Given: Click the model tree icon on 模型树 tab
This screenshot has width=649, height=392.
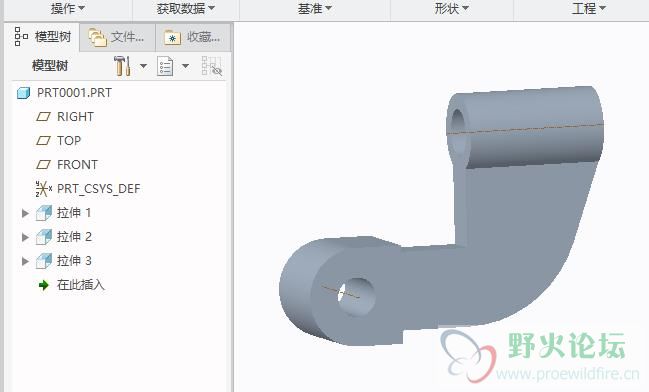Looking at the screenshot, I should (21, 36).
